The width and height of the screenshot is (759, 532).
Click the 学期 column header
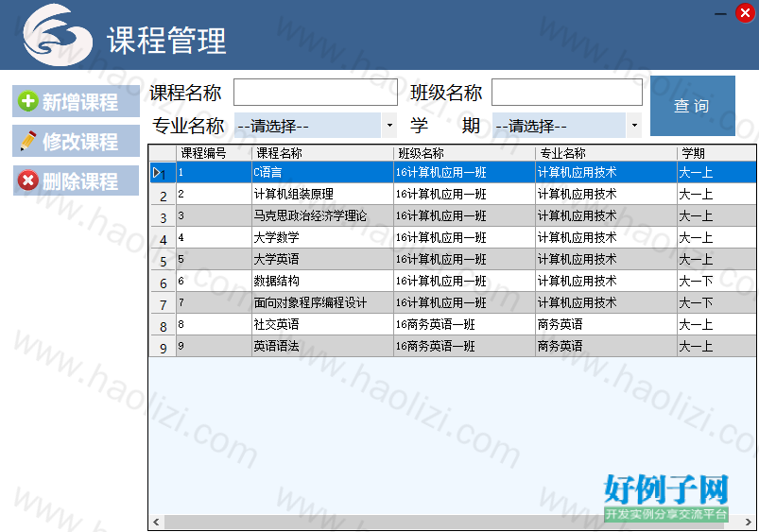pyautogui.click(x=716, y=153)
